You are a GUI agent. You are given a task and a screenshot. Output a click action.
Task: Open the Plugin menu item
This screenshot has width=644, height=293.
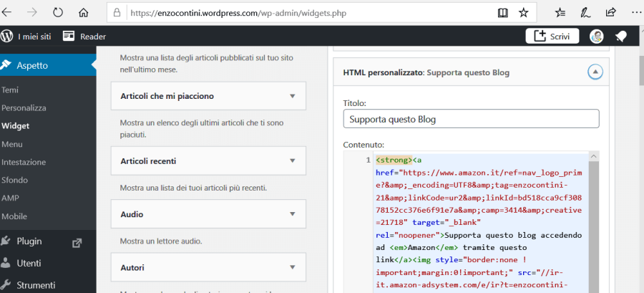click(29, 241)
